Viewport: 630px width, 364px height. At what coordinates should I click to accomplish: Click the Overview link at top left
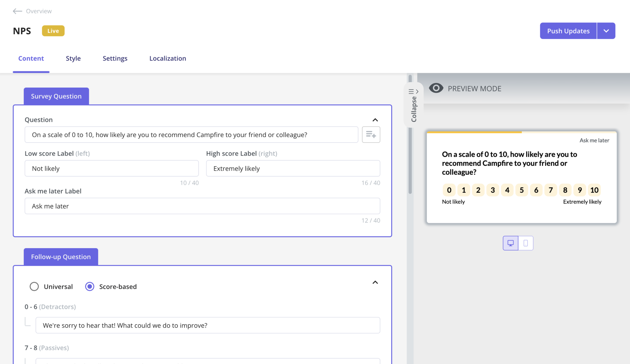(39, 11)
